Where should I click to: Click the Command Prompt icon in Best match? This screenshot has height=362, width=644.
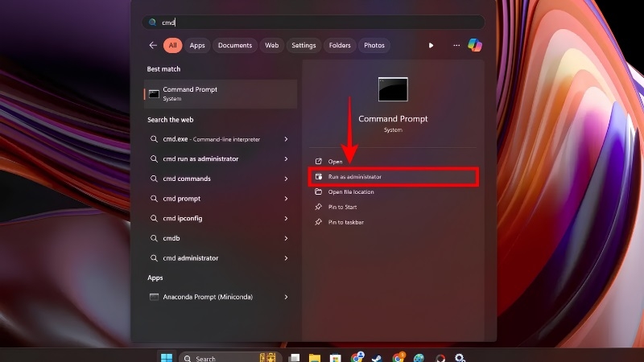[x=154, y=94]
